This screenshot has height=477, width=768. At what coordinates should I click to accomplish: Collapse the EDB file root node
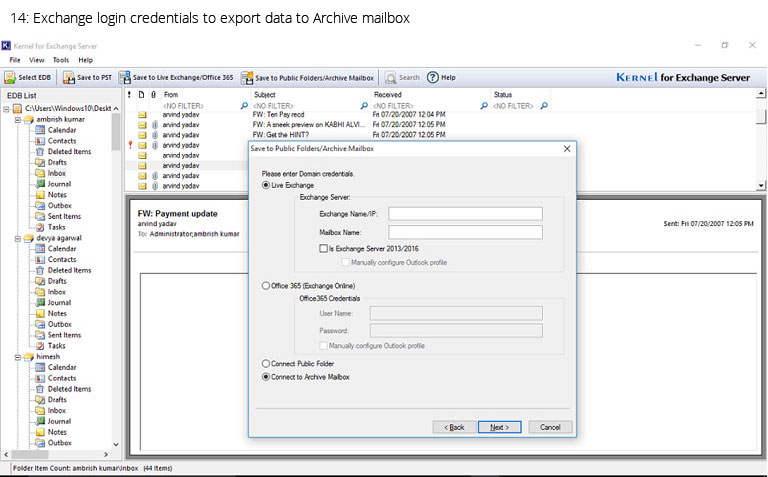click(x=6, y=109)
